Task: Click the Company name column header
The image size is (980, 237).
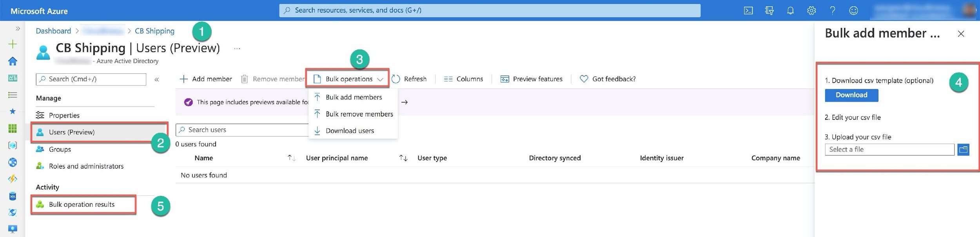Action: tap(775, 158)
